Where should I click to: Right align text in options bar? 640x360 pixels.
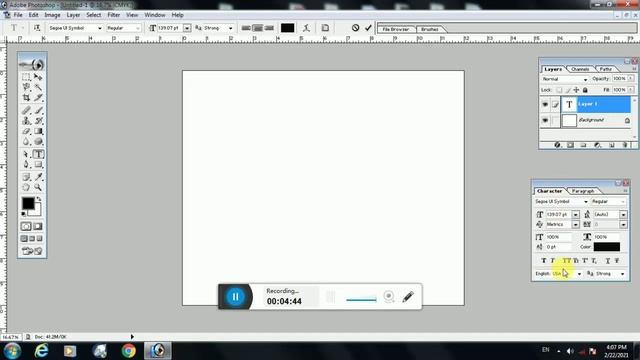coord(269,28)
